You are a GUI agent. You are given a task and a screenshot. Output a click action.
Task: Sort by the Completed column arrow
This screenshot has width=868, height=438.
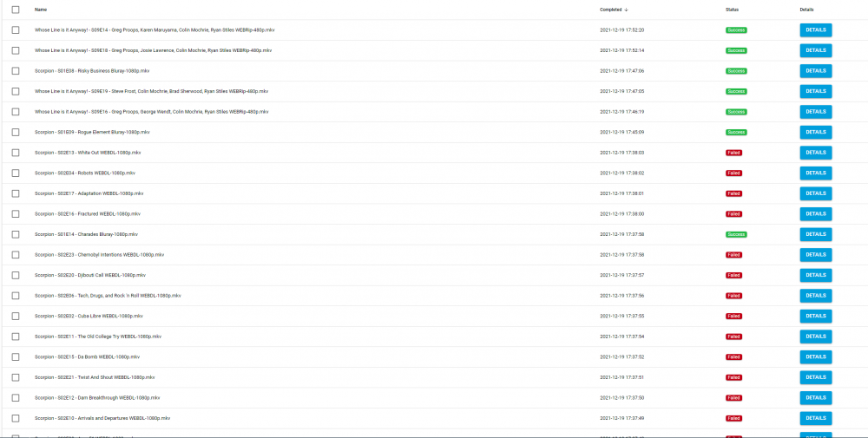626,10
